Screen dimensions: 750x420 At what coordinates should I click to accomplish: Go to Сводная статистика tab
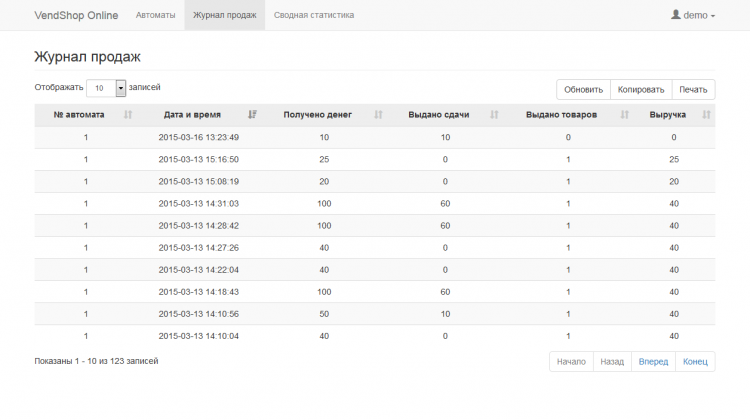[314, 15]
